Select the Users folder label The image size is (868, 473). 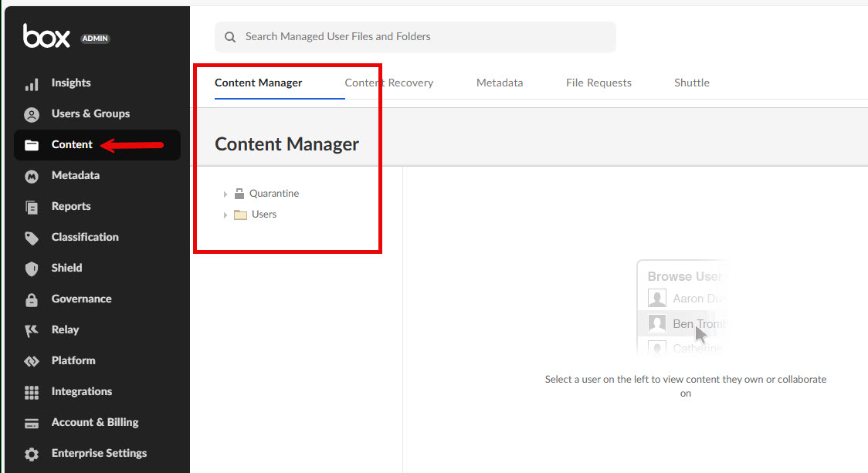coord(264,215)
